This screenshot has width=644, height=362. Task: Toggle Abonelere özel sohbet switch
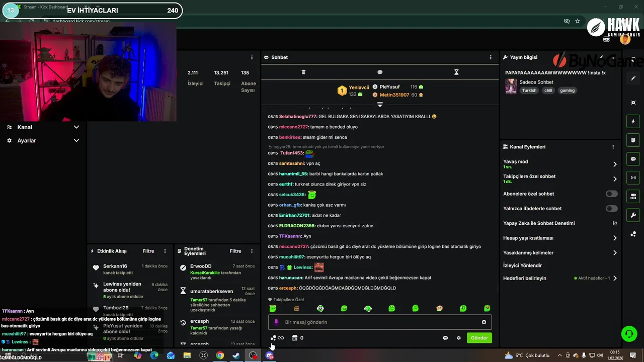point(611,194)
